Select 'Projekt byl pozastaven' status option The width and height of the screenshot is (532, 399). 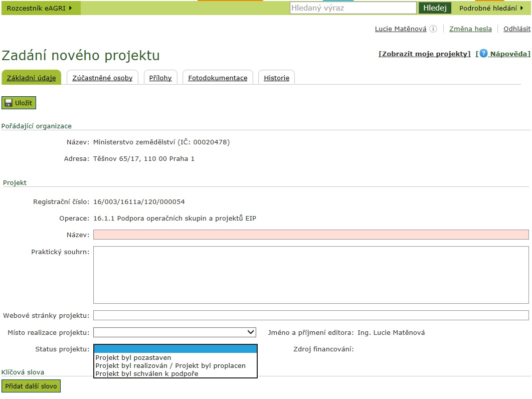click(x=133, y=357)
